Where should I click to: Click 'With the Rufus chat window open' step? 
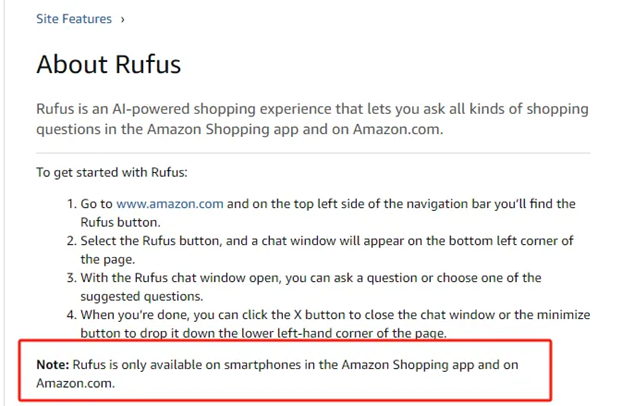point(311,287)
